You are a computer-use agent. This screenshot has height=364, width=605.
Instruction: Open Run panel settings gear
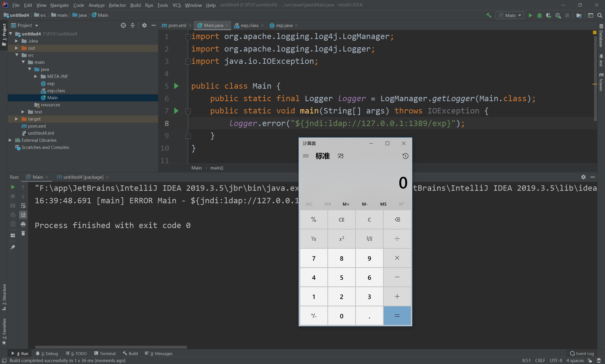tap(583, 177)
